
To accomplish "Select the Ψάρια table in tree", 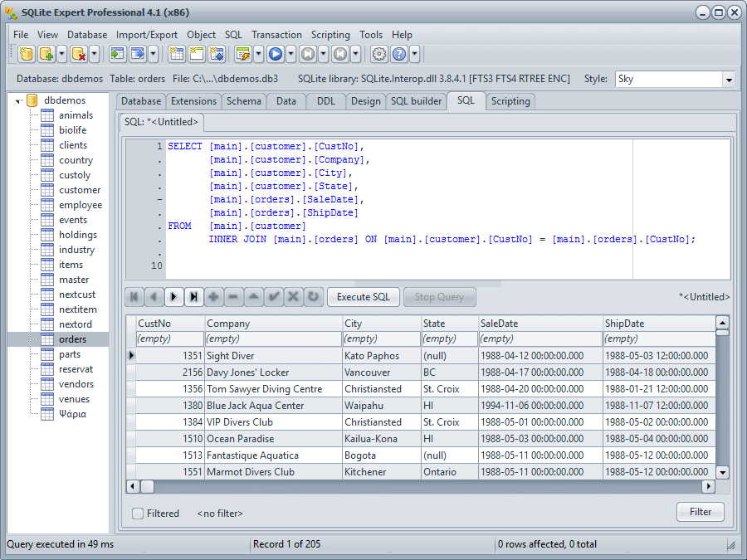I will point(72,414).
